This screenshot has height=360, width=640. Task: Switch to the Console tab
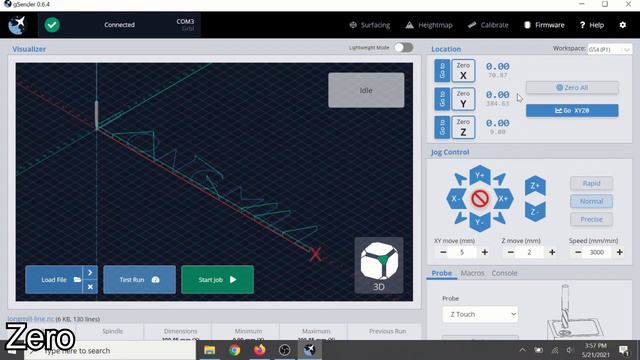pyautogui.click(x=504, y=273)
